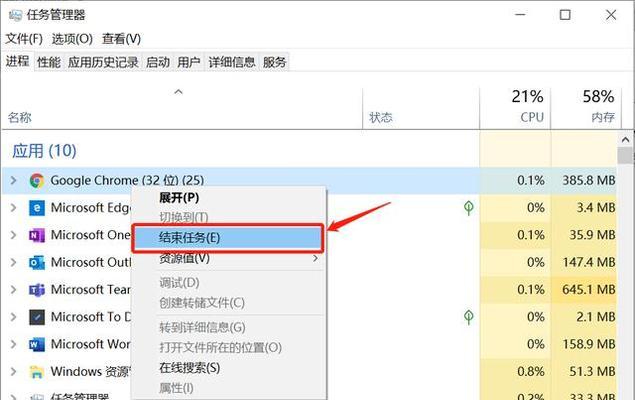Click the Windows 资源管理器 folder icon
This screenshot has width=635, height=400.
pyautogui.click(x=37, y=372)
